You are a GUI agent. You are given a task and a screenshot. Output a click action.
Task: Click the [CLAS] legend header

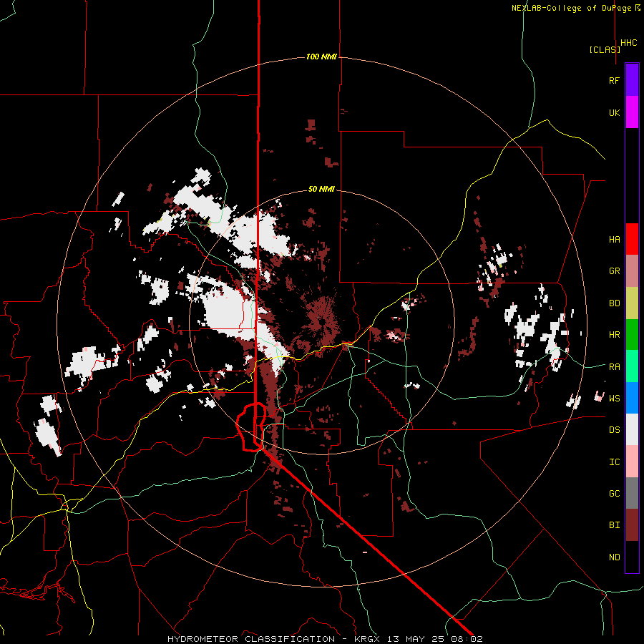point(605,49)
